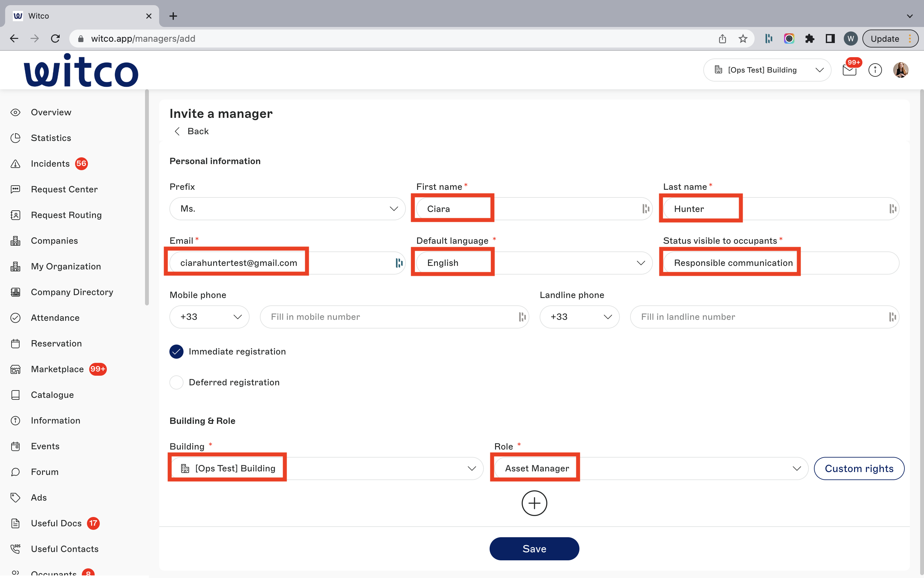This screenshot has height=578, width=924.
Task: Open the Role dropdown showing Asset Manager
Action: tap(651, 468)
